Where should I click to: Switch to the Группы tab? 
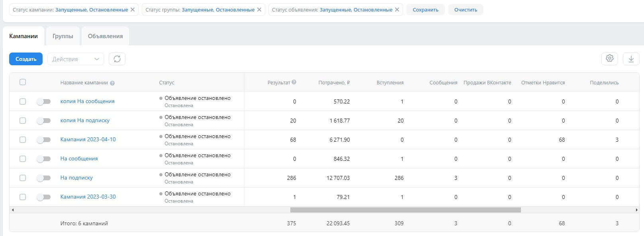[x=63, y=36]
